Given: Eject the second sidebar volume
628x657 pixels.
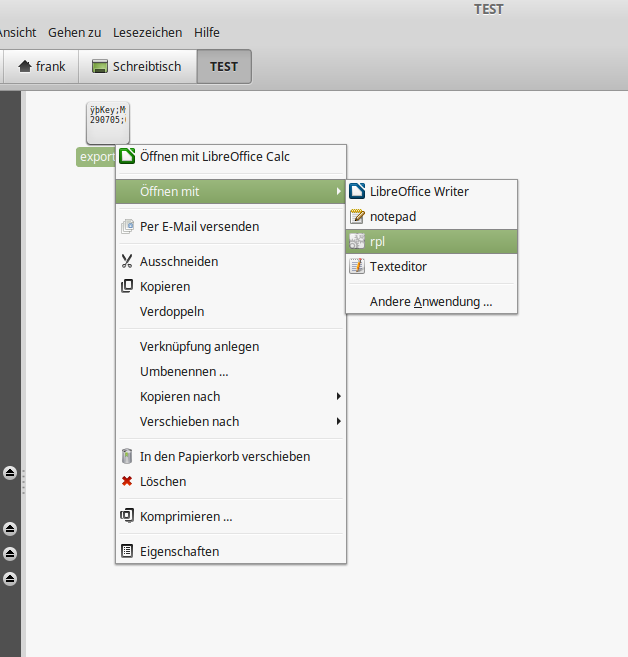Looking at the screenshot, I should click(x=10, y=529).
